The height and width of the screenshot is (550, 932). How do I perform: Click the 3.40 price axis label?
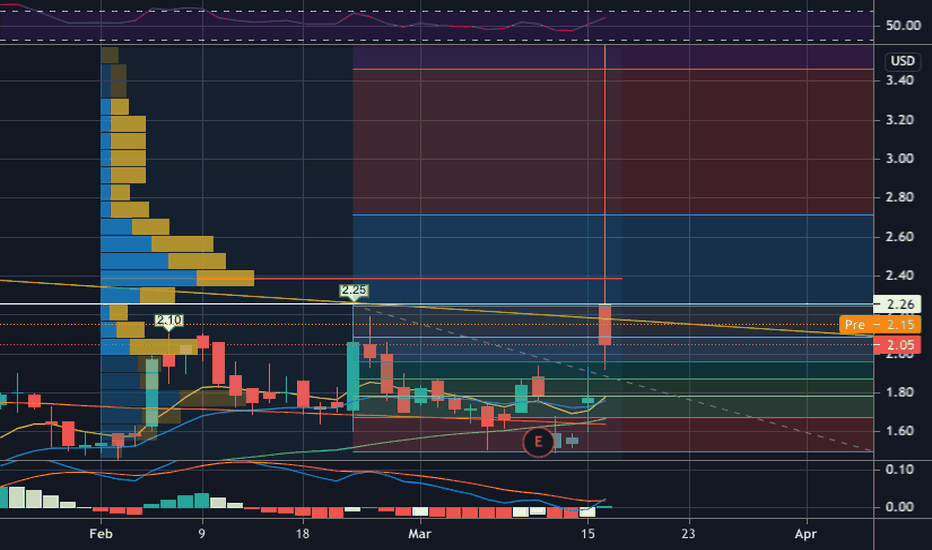(x=899, y=80)
